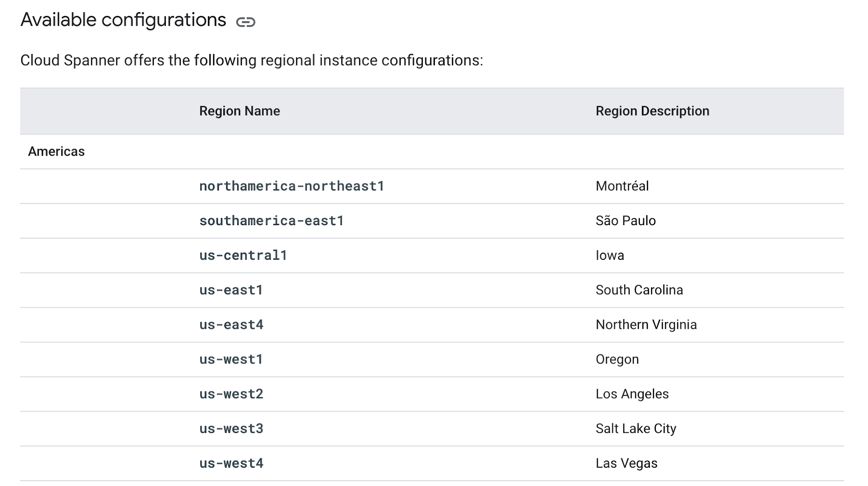Viewport: 868px width, 486px height.
Task: Click the 'Las Vegas' description cell
Action: (x=626, y=464)
